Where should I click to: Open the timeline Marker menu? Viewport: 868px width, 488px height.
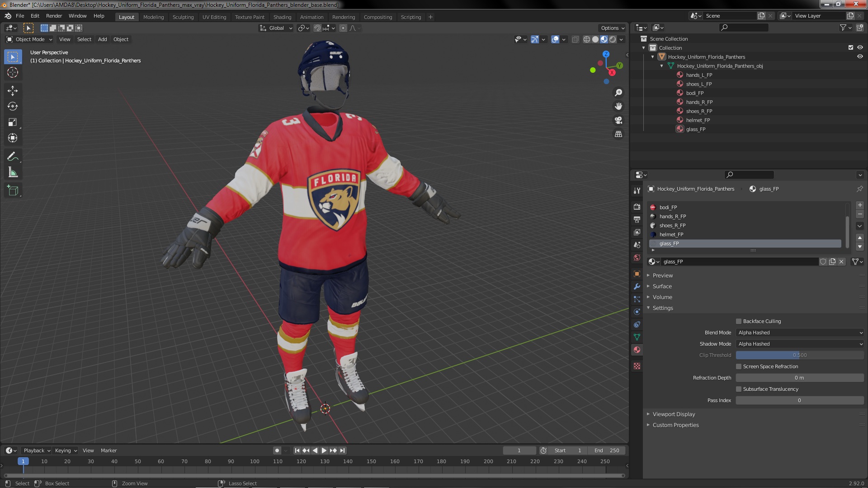(108, 450)
